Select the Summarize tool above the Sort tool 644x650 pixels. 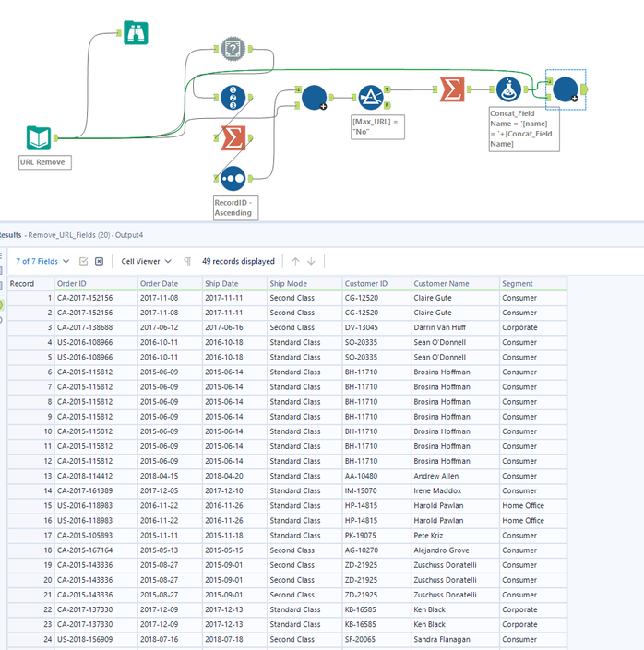tap(233, 138)
